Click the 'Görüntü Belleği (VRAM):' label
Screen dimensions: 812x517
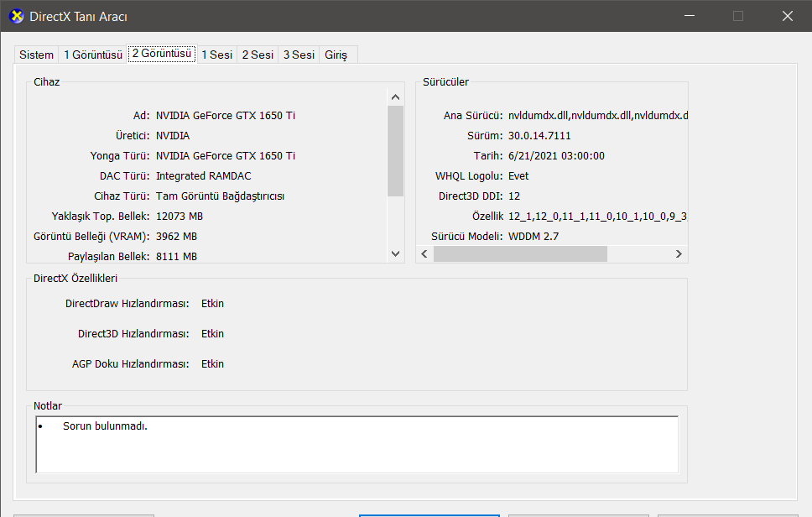(91, 237)
